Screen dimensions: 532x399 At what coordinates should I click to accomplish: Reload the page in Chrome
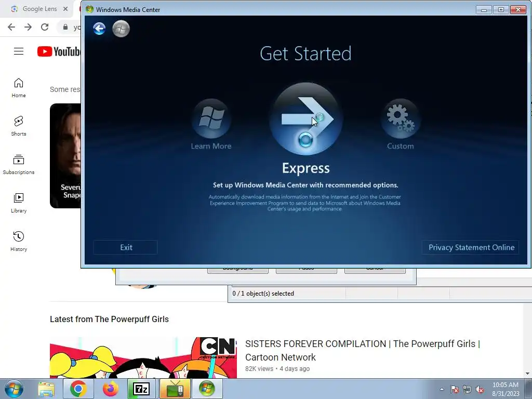tap(45, 27)
